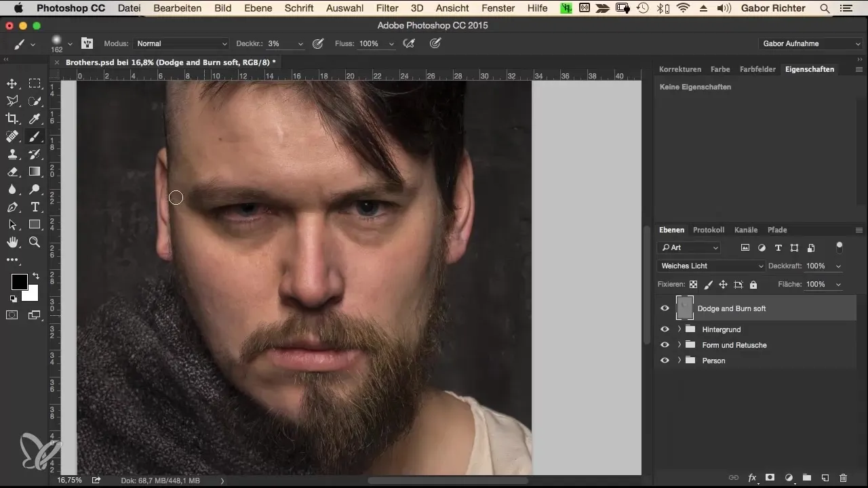Reset to default foreground and background colors
This screenshot has width=868, height=488.
(13, 298)
